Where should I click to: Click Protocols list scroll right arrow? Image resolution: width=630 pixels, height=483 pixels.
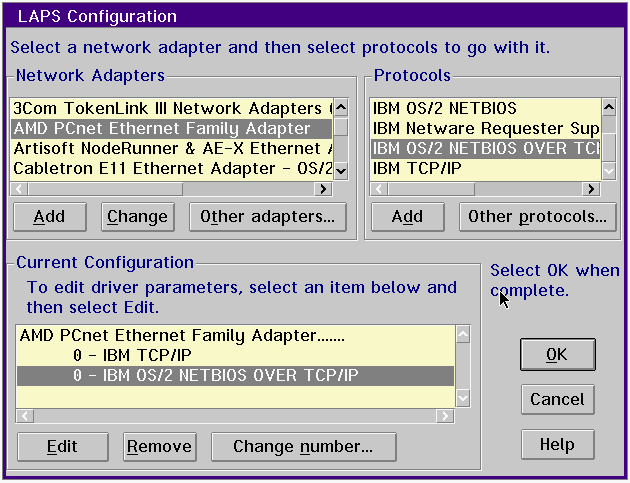tap(591, 189)
